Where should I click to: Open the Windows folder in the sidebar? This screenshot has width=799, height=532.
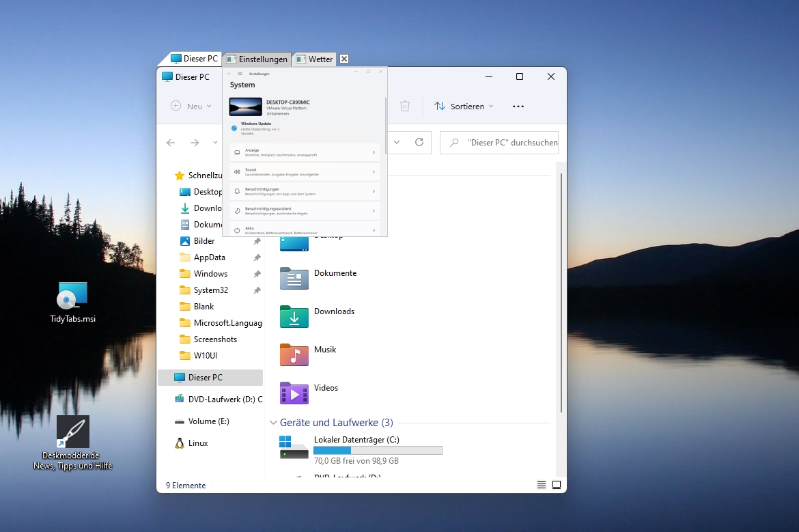[x=204, y=274]
